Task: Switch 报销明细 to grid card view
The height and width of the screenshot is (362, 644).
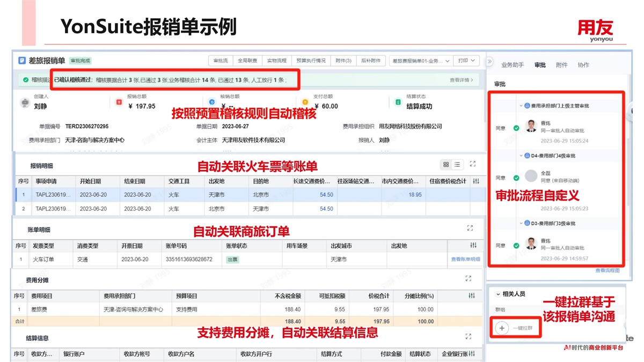Action: click(446, 164)
